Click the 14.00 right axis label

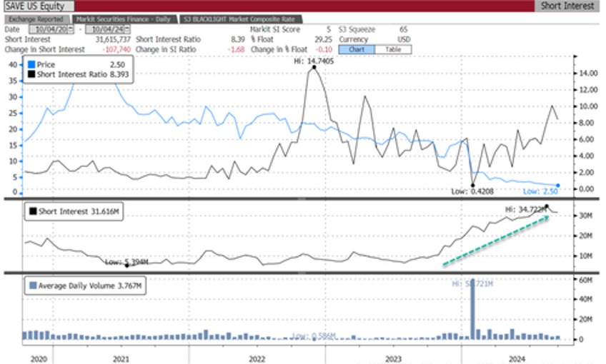pos(589,73)
